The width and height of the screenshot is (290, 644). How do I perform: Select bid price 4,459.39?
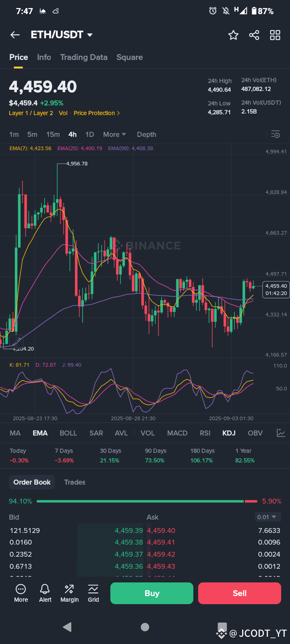tap(129, 530)
